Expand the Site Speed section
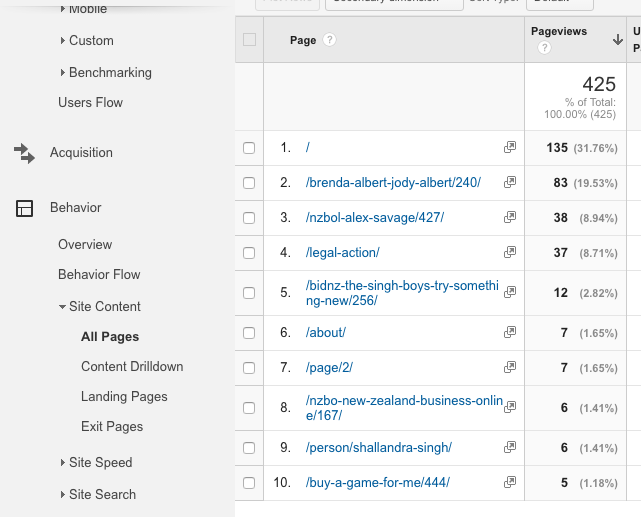The height and width of the screenshot is (517, 641). (100, 463)
